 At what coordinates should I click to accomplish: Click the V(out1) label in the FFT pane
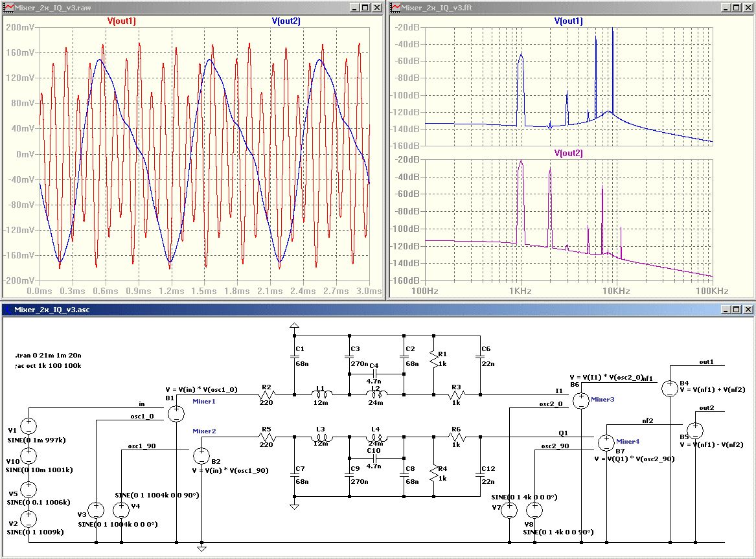(x=568, y=21)
